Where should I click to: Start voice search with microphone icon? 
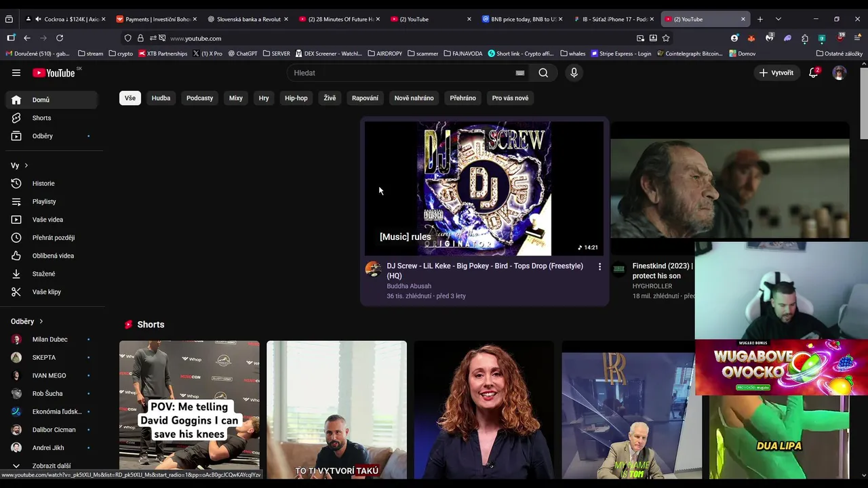tap(574, 73)
